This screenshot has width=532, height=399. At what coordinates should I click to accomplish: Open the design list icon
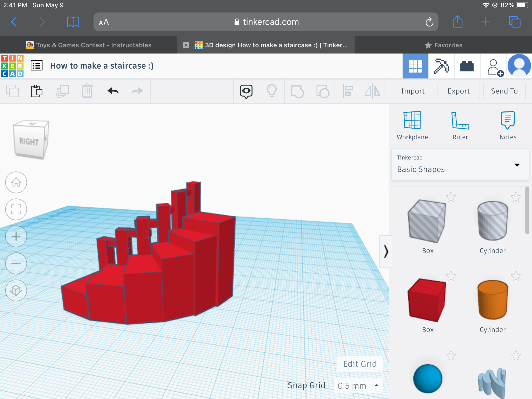[x=37, y=65]
